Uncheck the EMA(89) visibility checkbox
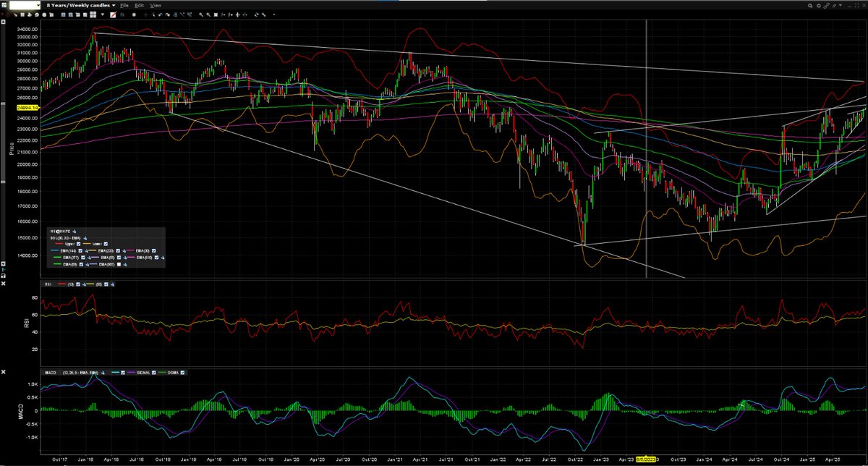The width and height of the screenshot is (868, 466). tap(81, 264)
